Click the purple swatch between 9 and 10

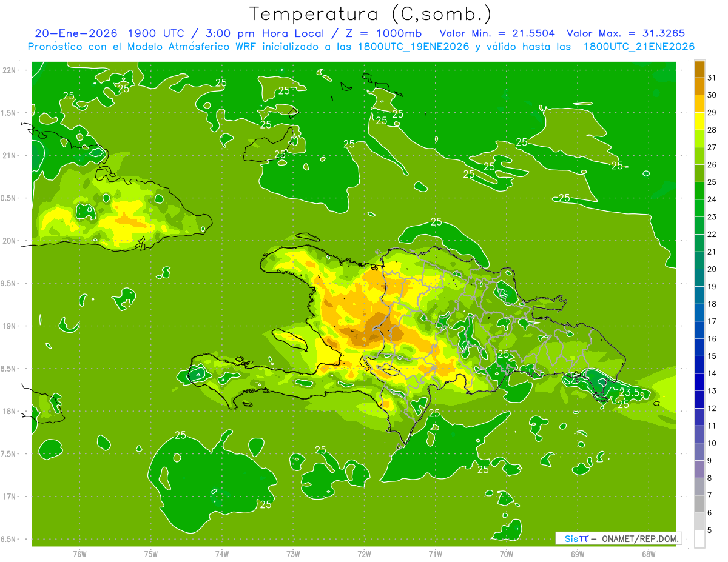tap(699, 452)
